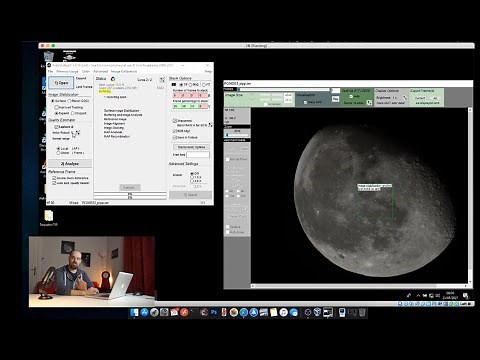Toggle Draw APs checkbox in Visualization

[313, 102]
